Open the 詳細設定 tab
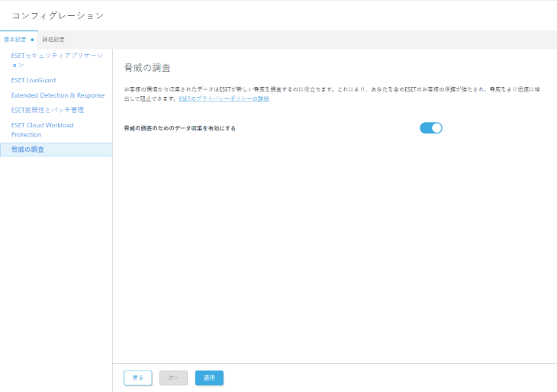Image resolution: width=557 pixels, height=392 pixels. (53, 40)
